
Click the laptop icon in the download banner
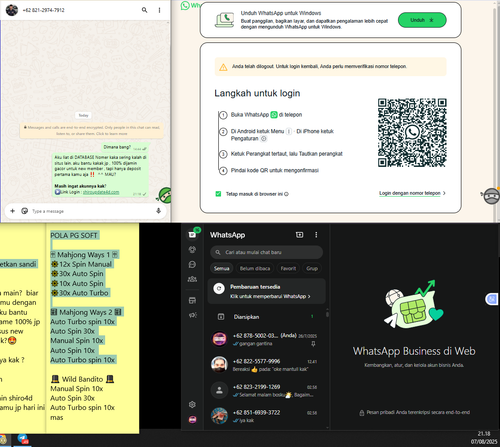pos(224,20)
